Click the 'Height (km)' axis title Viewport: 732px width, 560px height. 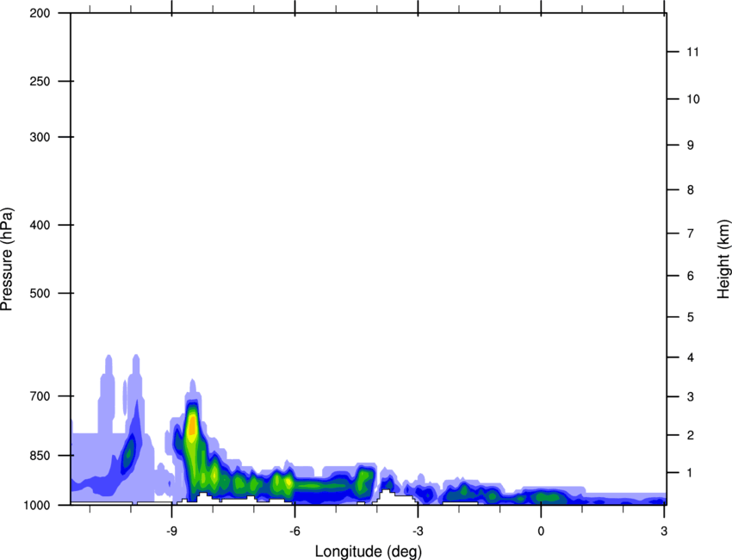723,259
